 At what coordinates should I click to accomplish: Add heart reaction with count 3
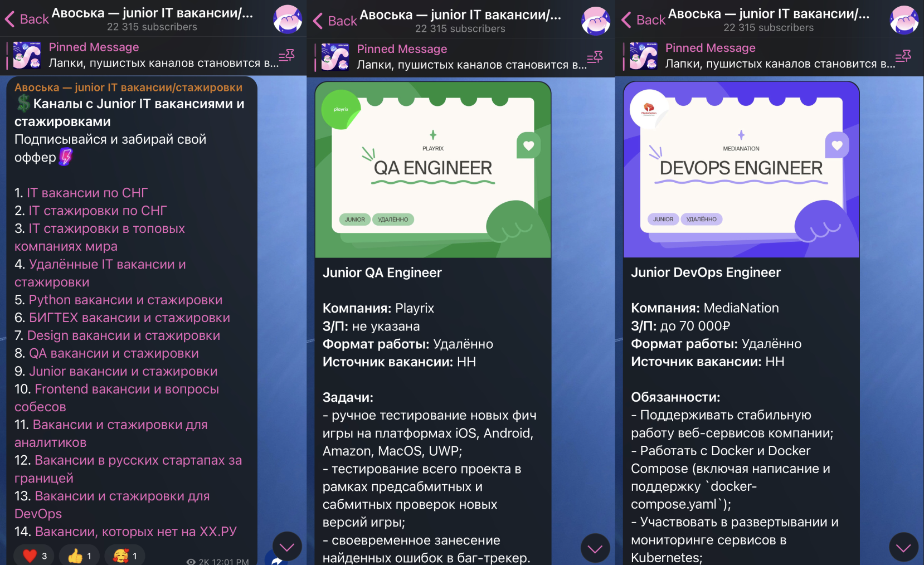coord(35,556)
